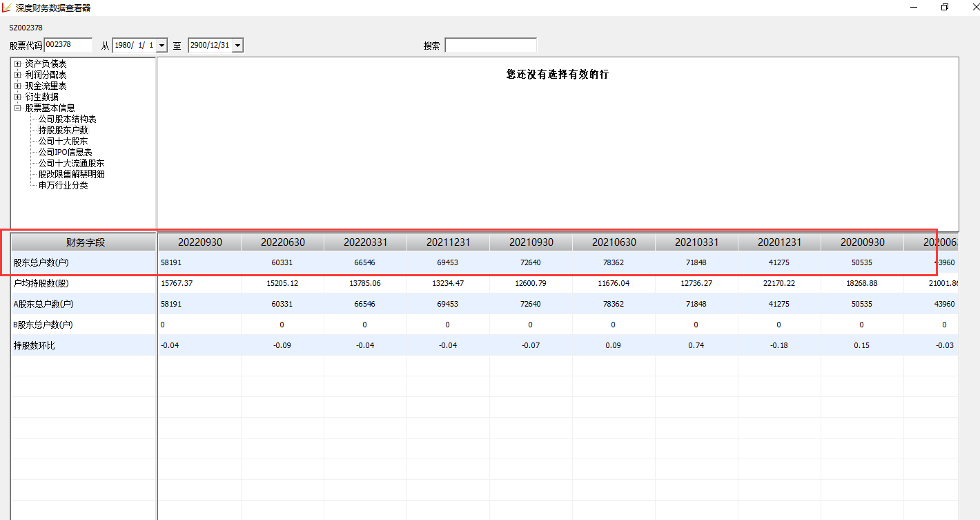Open 公司十大股东 in the tree
Screen dimensions: 980x520
[63, 141]
